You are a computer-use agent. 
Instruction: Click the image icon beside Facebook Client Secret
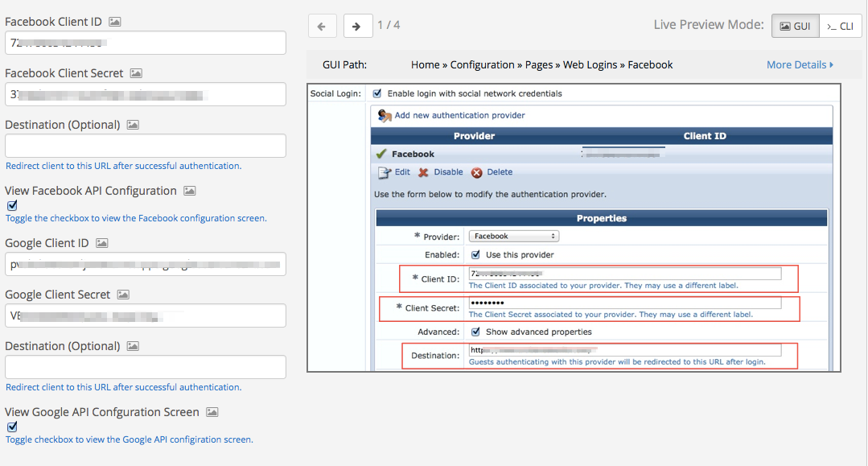(x=136, y=73)
